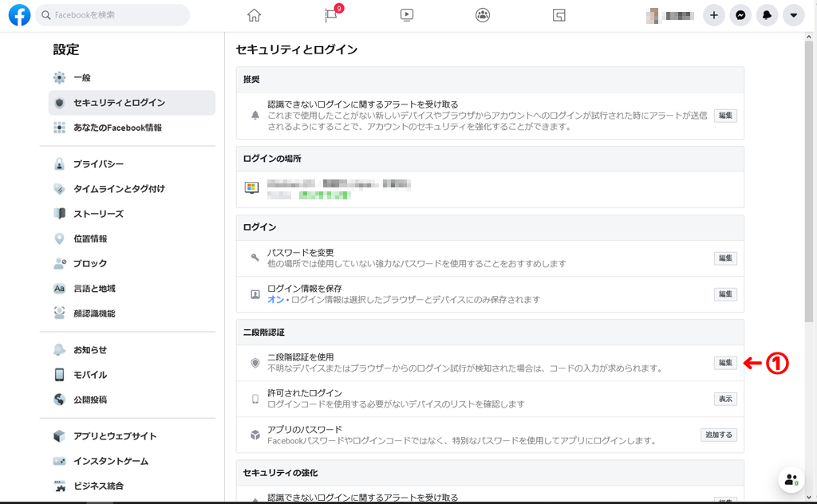Screen dimensions: 817x504
Task: Select セキュリティとログイン in sidebar
Action: tap(132, 103)
